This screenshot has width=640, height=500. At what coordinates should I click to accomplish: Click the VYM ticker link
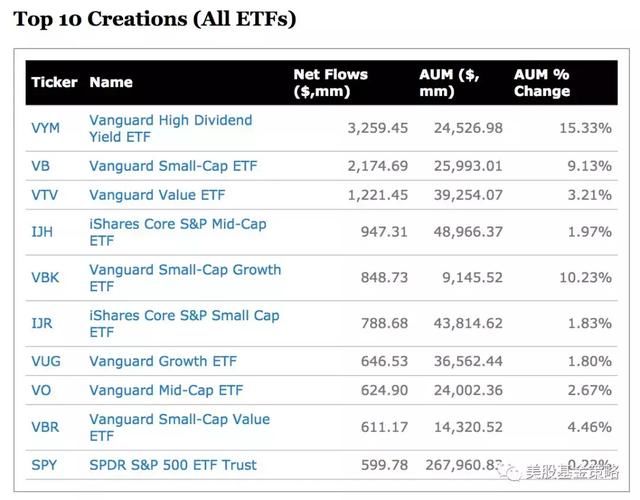[x=47, y=128]
